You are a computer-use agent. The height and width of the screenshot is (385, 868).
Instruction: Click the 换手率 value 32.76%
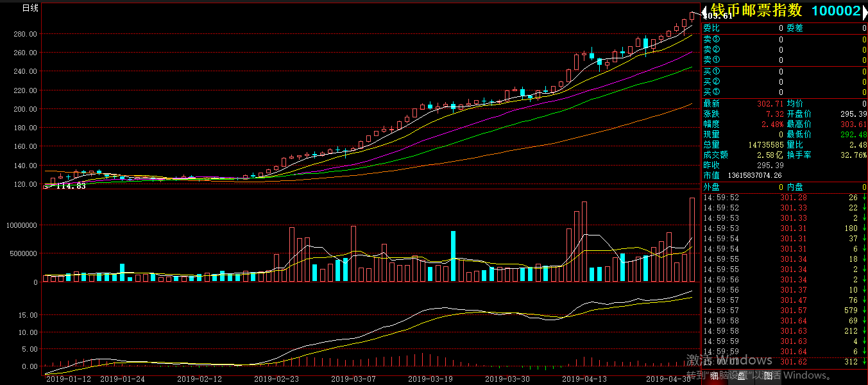point(854,155)
